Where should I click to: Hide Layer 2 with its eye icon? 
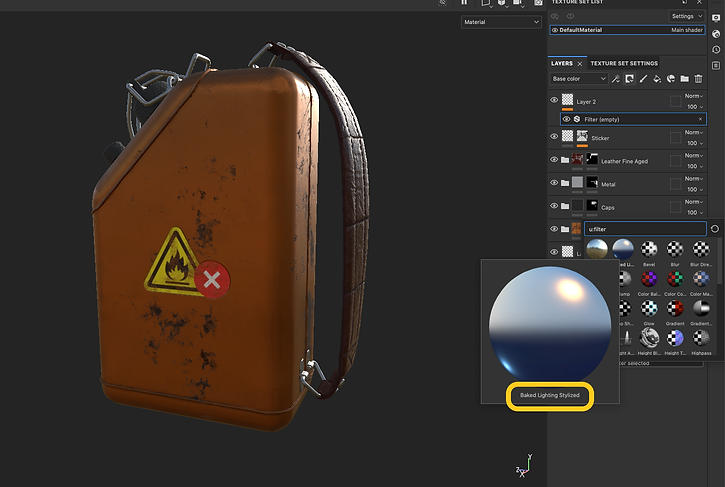[554, 100]
